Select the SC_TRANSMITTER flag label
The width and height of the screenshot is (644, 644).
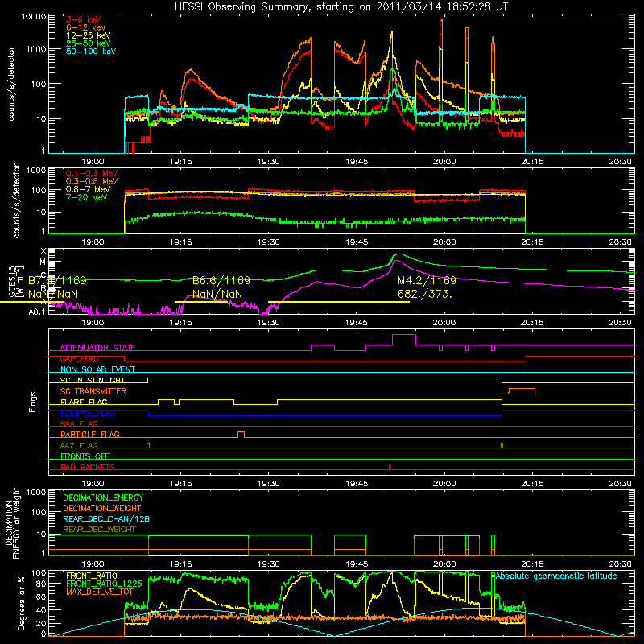point(93,391)
